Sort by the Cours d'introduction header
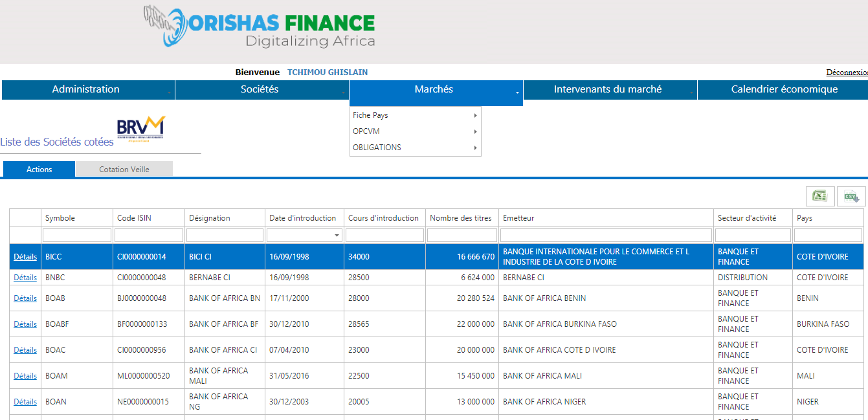The height and width of the screenshot is (420, 868). coord(383,218)
